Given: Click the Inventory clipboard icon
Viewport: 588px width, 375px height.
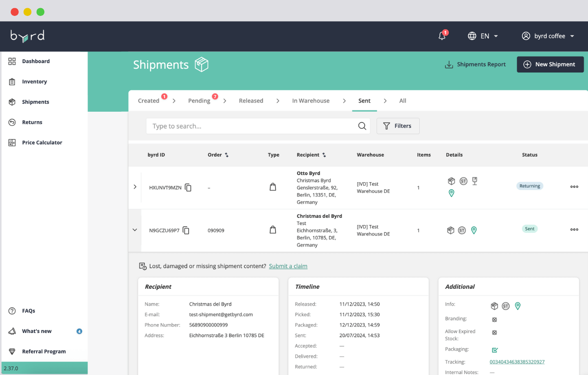Looking at the screenshot, I should click(12, 82).
